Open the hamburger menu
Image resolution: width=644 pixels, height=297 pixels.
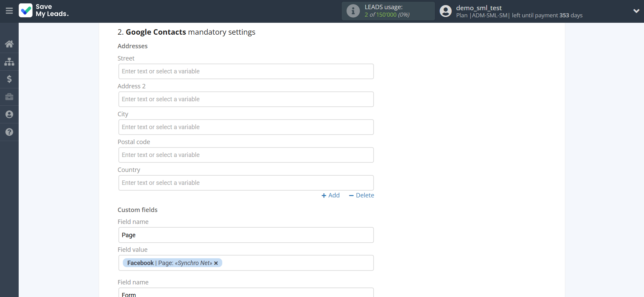pos(9,11)
